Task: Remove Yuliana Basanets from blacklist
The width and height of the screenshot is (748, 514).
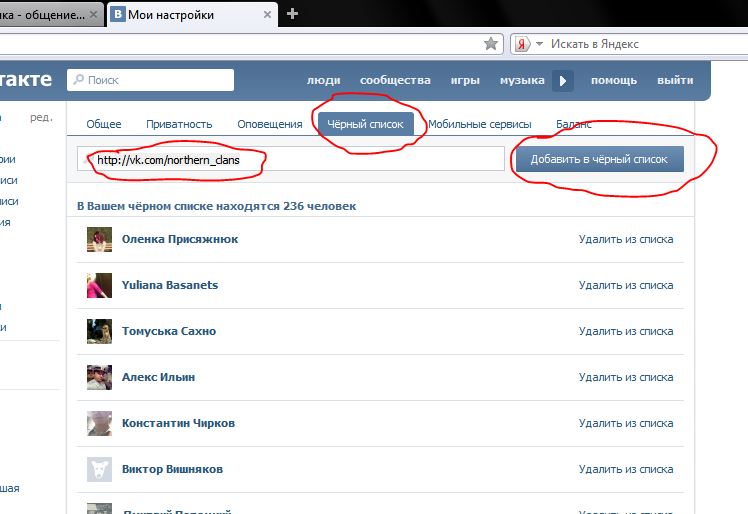Action: pos(626,285)
